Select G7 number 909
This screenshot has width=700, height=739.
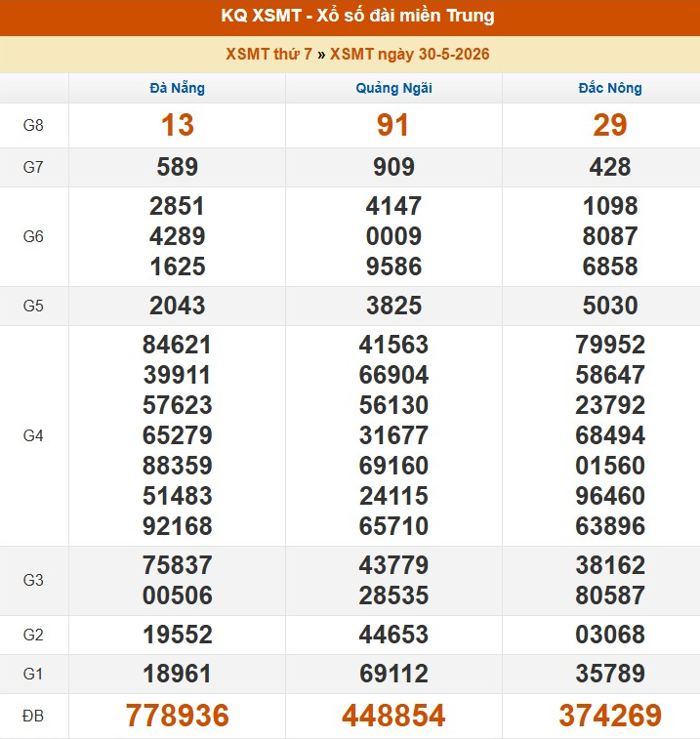(x=393, y=167)
